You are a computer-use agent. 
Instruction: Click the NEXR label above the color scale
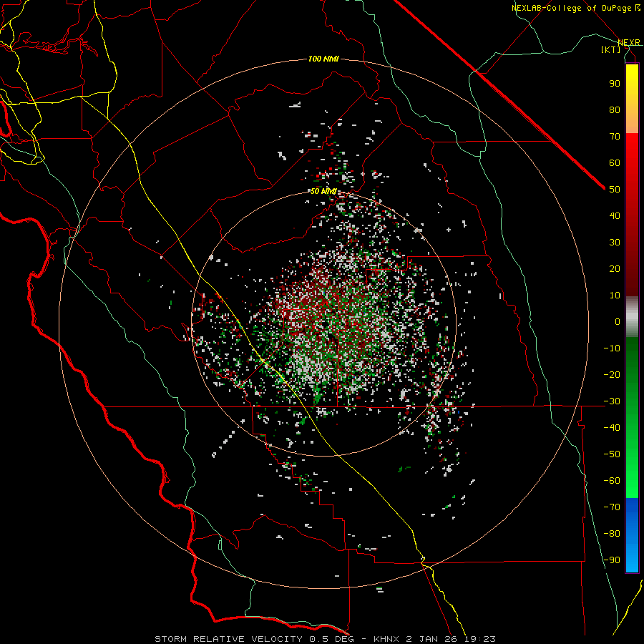pos(629,43)
